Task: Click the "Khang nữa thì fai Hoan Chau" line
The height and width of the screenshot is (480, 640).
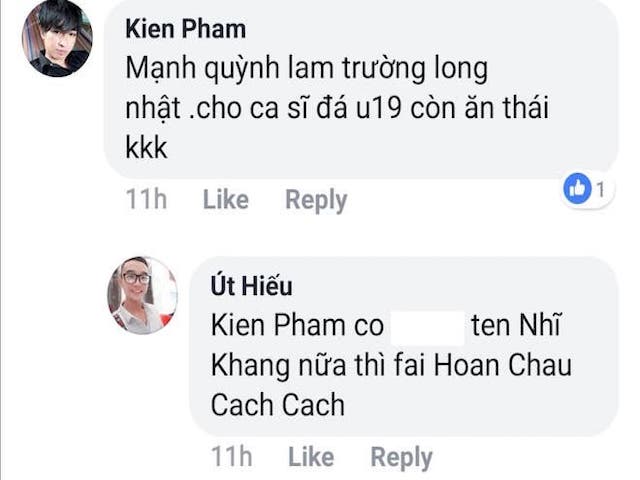Action: [x=391, y=366]
